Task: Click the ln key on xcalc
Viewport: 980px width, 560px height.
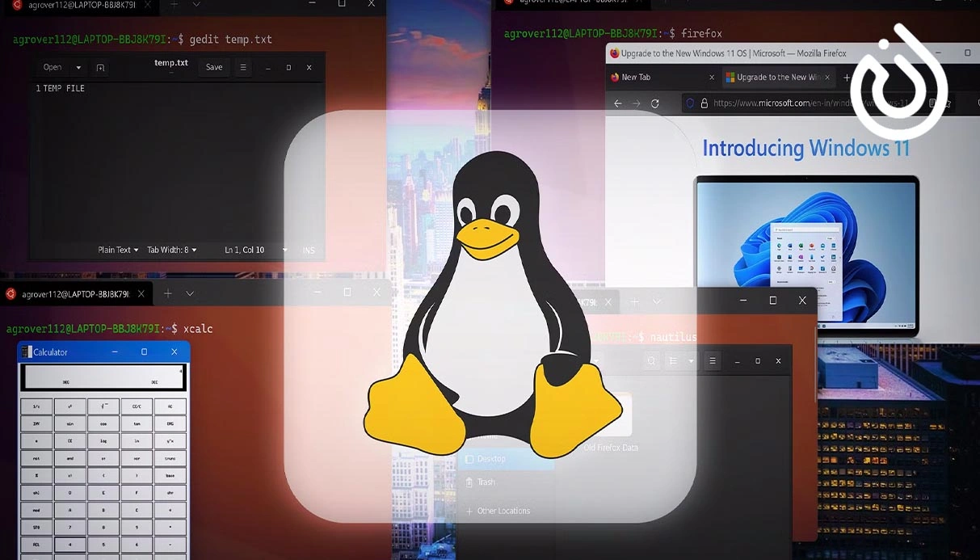Action: coord(137,441)
